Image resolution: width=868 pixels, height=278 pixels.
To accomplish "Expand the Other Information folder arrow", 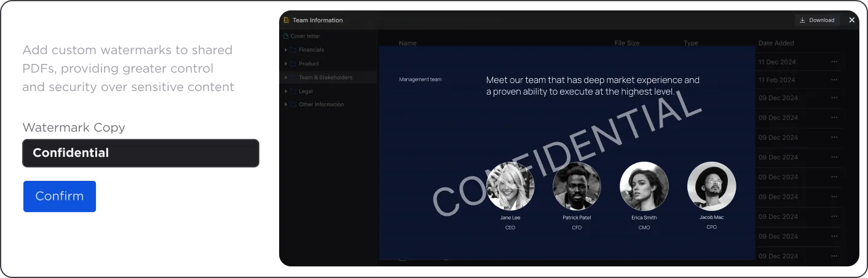I will 286,105.
